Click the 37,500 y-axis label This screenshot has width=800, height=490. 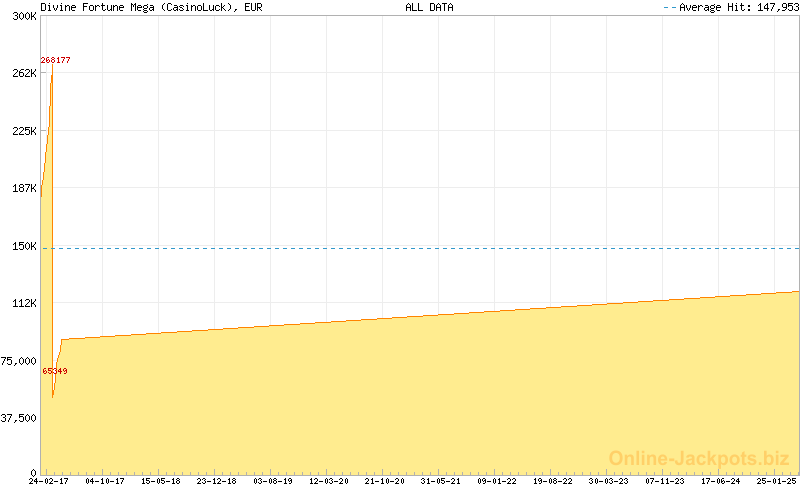click(x=19, y=418)
